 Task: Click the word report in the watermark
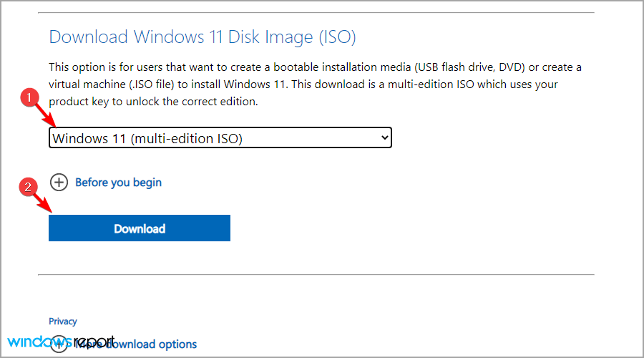click(x=95, y=341)
